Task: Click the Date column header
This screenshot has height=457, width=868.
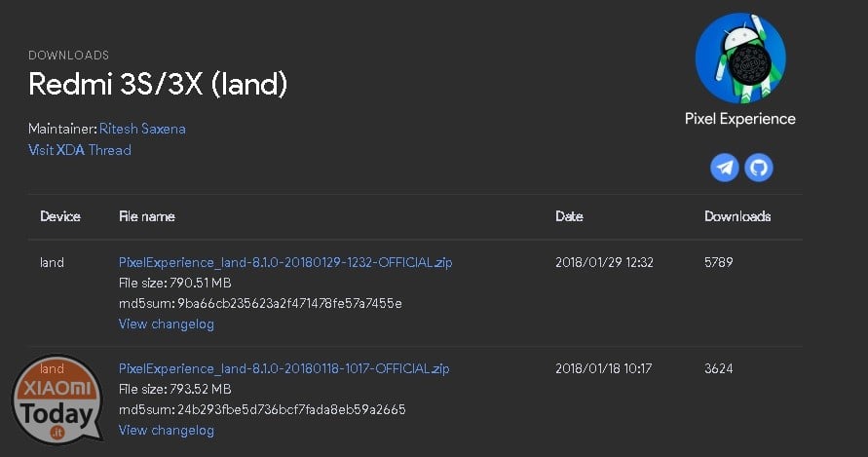Action: [569, 216]
